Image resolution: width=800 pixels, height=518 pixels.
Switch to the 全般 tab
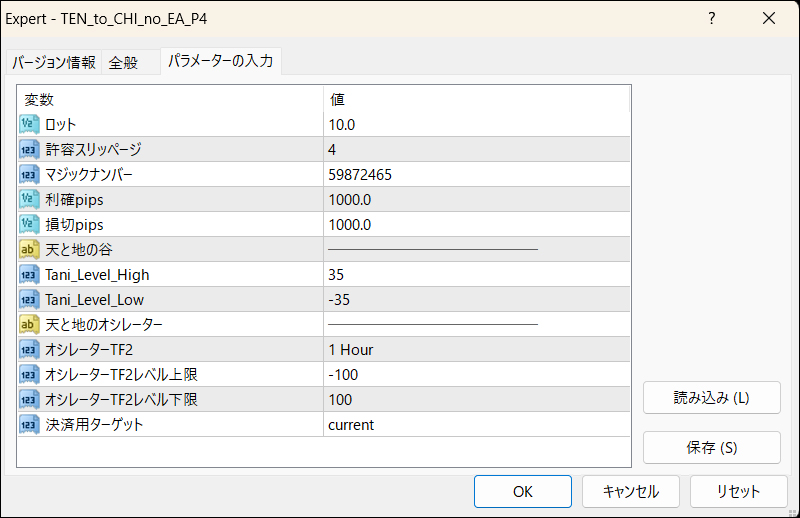coord(124,63)
